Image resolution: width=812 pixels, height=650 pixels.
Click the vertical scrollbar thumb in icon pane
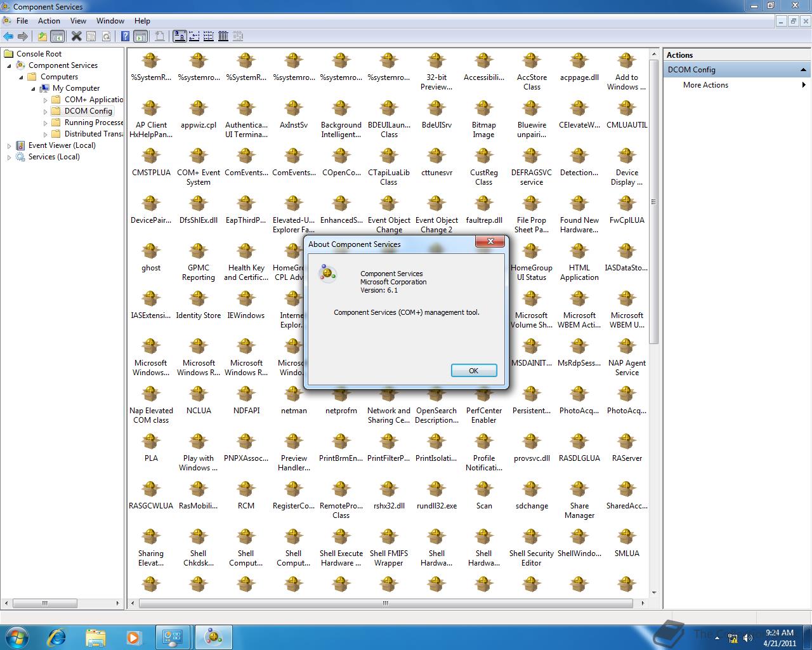[653, 202]
